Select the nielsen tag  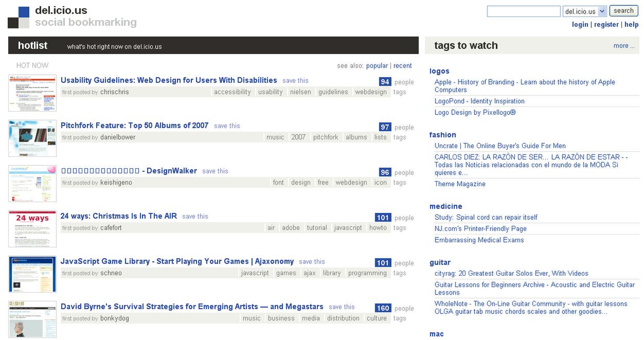[300, 92]
